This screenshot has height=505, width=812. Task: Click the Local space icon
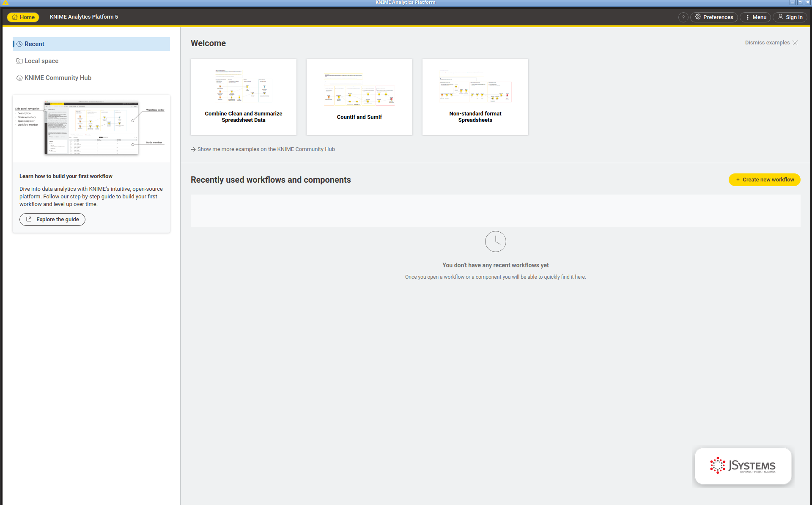tap(19, 61)
